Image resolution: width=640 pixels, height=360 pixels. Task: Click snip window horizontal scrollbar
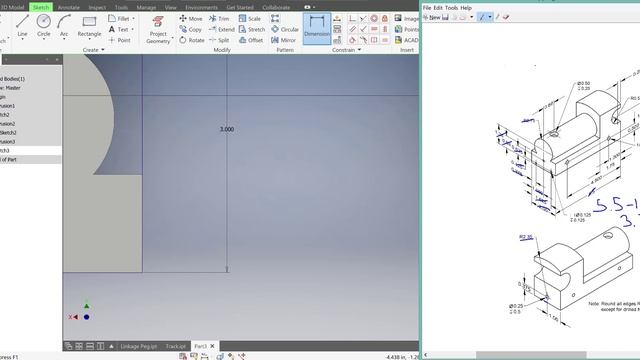click(x=531, y=355)
